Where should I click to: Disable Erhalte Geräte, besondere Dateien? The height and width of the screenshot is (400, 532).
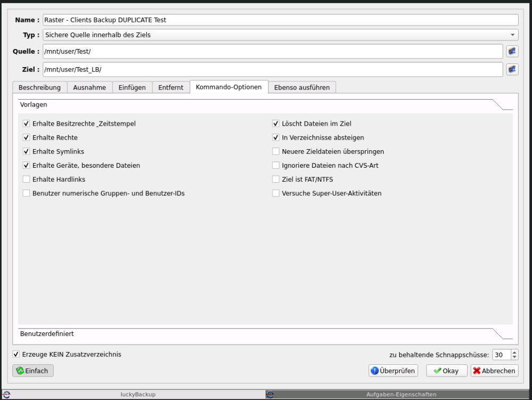[26, 165]
